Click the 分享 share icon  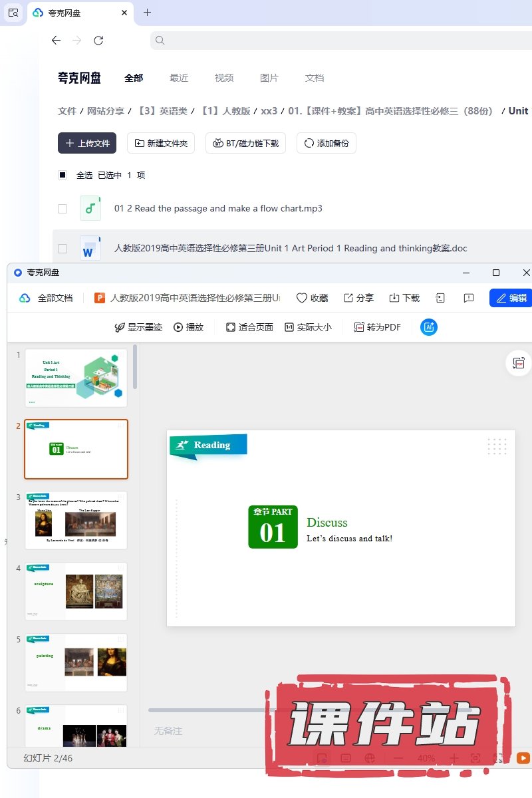[358, 298]
